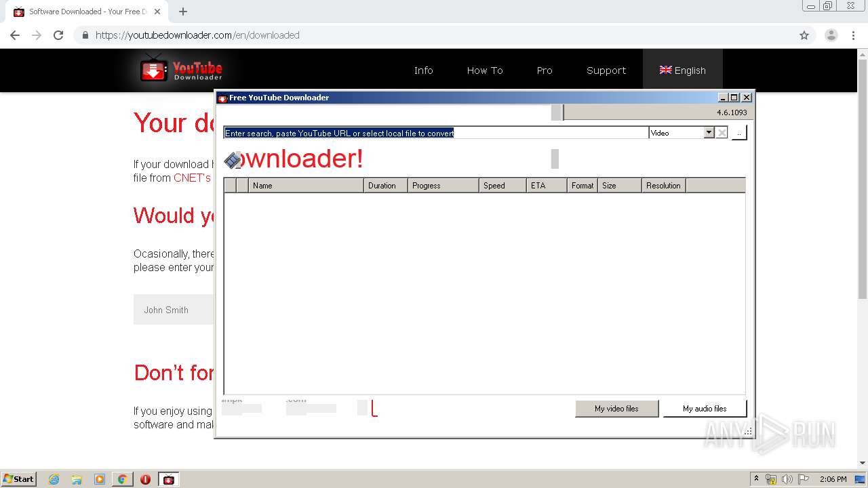868x488 pixels.
Task: Select the Software Downloaded browser tab
Action: (87, 12)
